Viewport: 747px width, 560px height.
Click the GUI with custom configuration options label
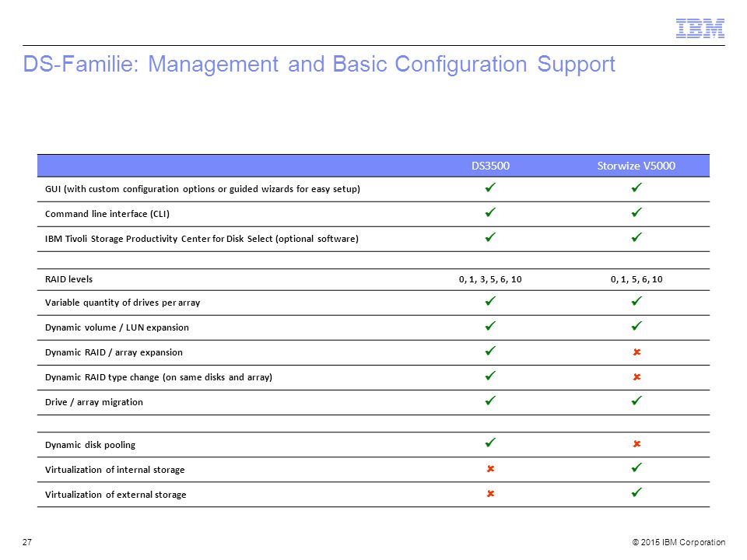[202, 189]
